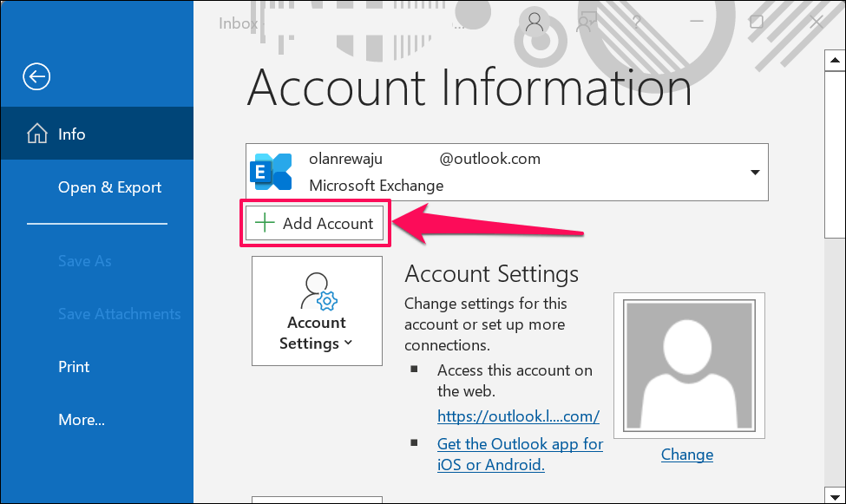846x504 pixels.
Task: Click the user account icon in title bar
Action: (x=534, y=22)
